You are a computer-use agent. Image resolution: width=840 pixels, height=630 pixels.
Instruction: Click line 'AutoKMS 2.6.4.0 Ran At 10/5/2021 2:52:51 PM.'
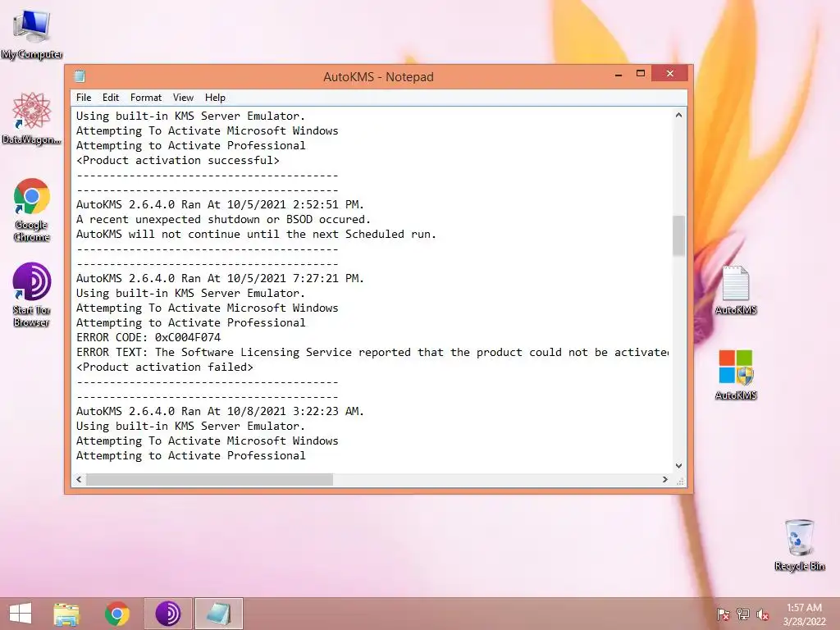[x=220, y=204]
